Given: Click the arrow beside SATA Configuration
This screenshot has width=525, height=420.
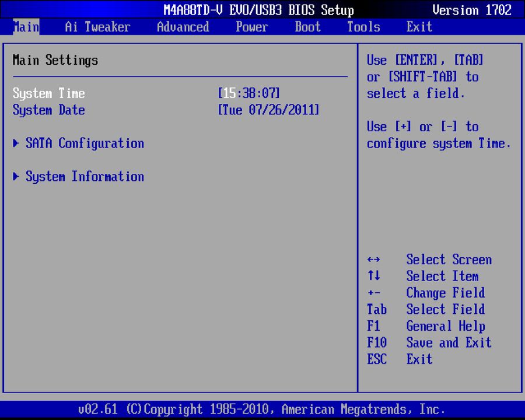Looking at the screenshot, I should click(16, 143).
